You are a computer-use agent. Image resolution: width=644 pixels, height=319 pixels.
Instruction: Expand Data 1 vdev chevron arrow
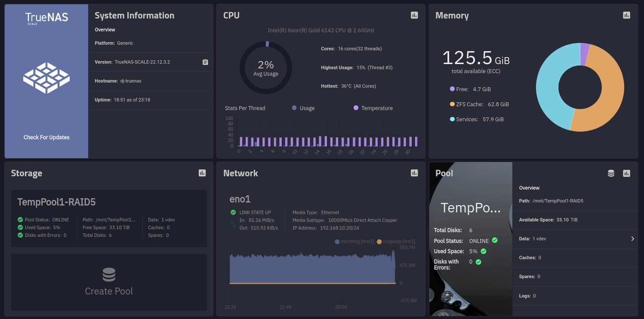click(x=632, y=239)
